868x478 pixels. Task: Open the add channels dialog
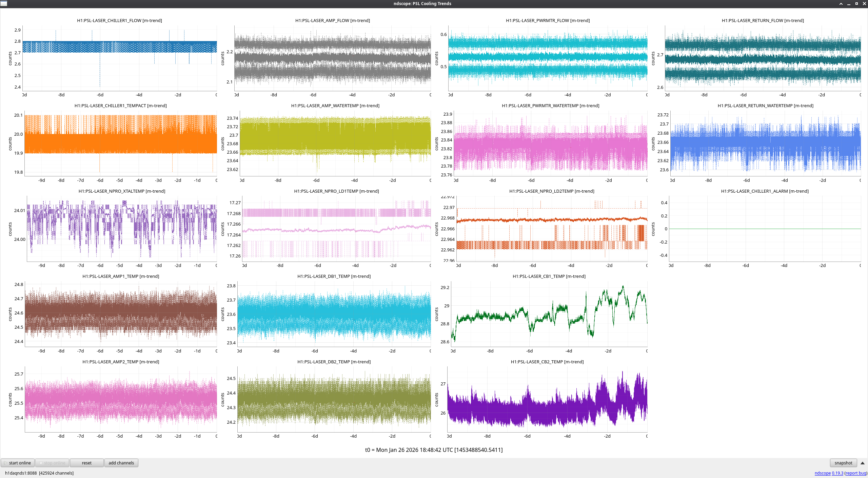tap(121, 463)
